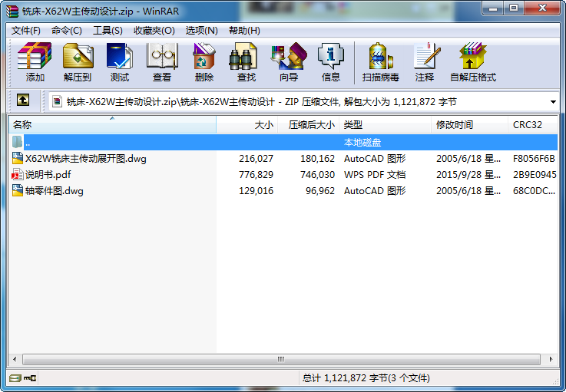
Task: Launch the Wizard (向导) icon
Action: 289,56
